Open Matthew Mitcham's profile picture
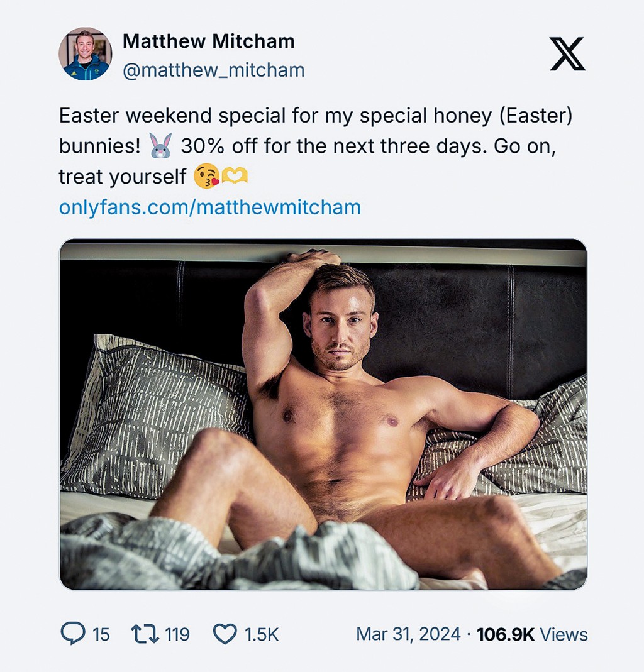This screenshot has width=644, height=672. (86, 57)
